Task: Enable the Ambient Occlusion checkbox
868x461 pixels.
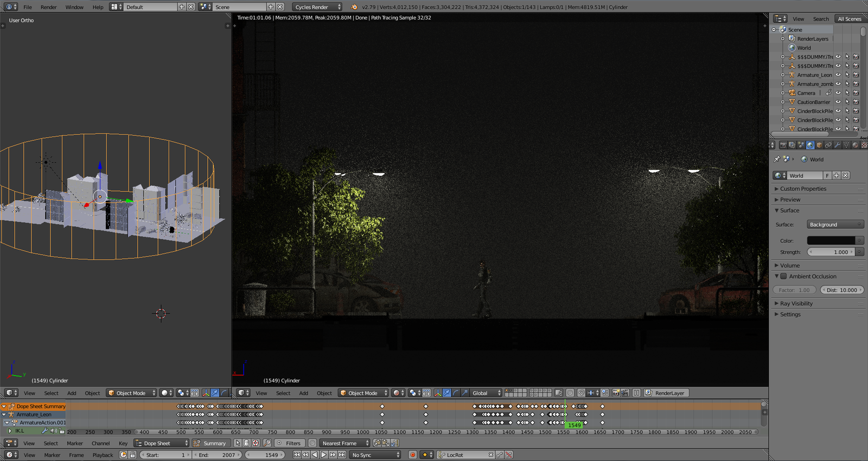Action: pyautogui.click(x=783, y=276)
